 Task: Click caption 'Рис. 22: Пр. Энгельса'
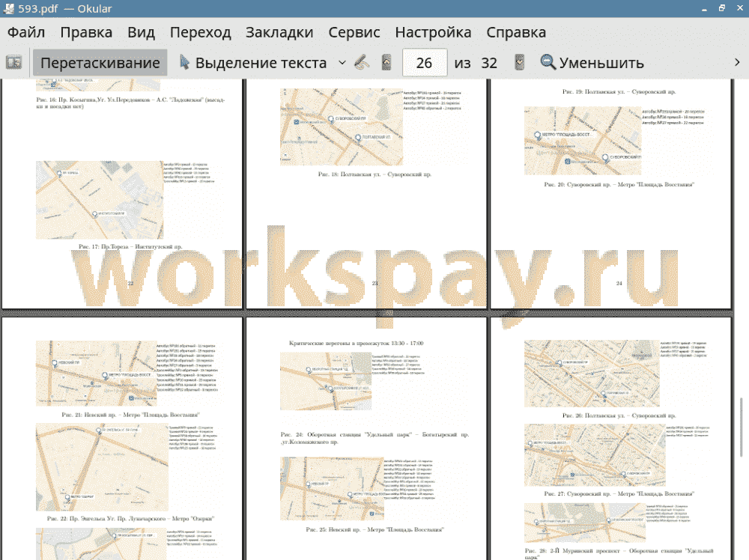tap(130, 519)
